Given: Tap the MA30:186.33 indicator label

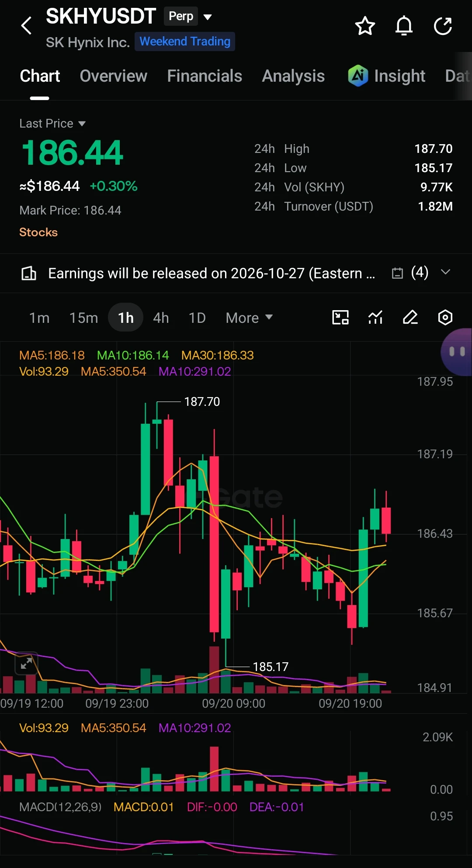Looking at the screenshot, I should (218, 355).
